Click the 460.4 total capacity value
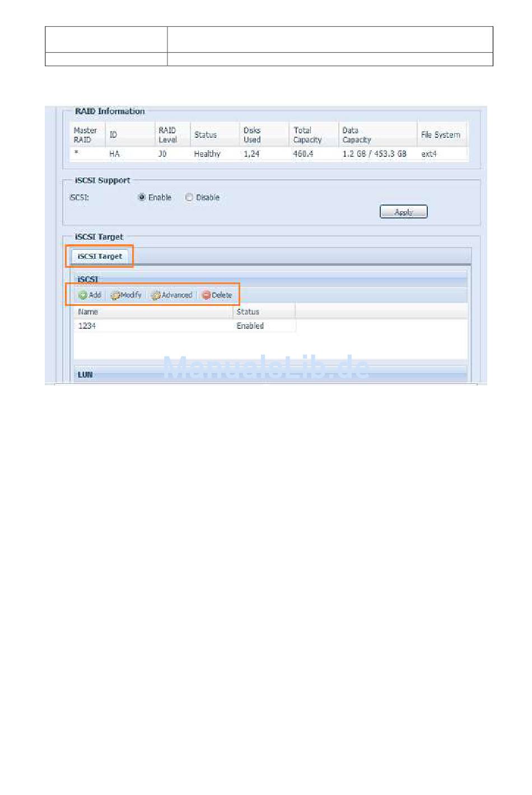Image resolution: width=532 pixels, height=795 pixels. point(303,154)
